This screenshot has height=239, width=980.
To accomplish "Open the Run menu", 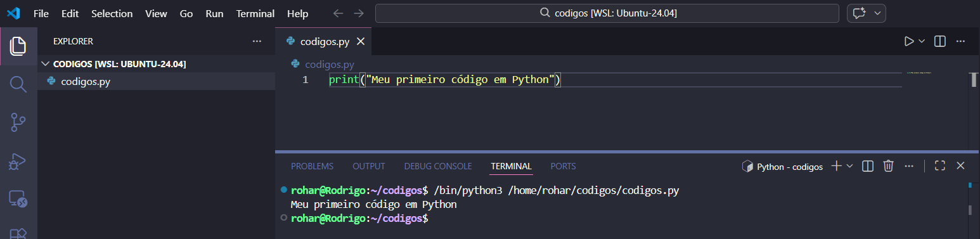I will (x=214, y=13).
